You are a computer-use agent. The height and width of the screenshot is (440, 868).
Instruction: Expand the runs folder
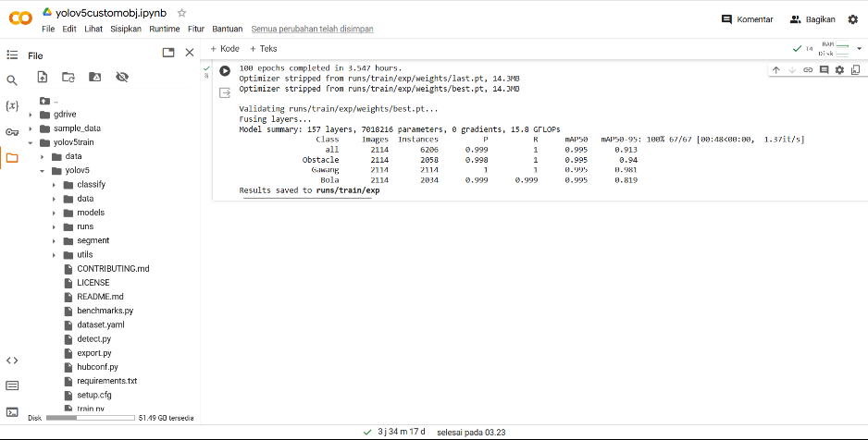click(55, 226)
